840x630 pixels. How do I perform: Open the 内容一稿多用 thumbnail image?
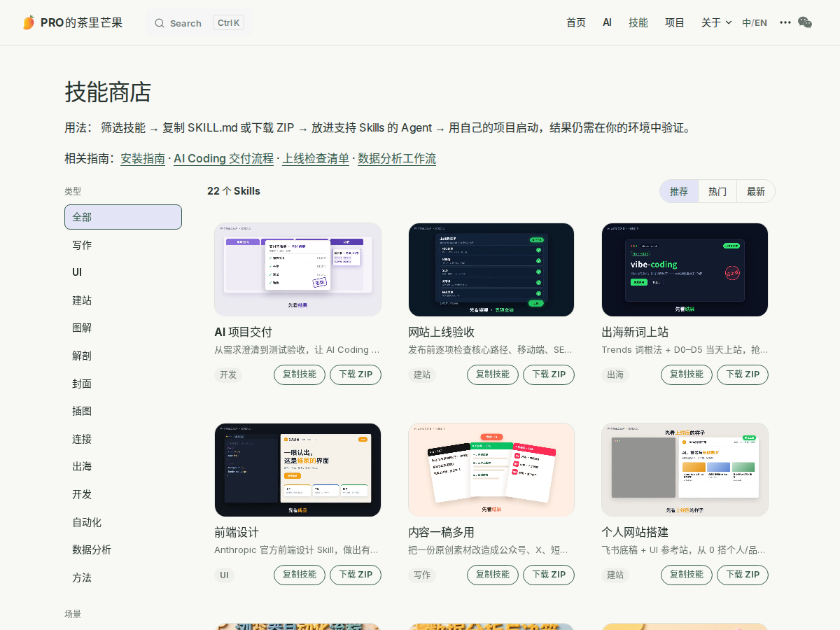[x=491, y=470]
